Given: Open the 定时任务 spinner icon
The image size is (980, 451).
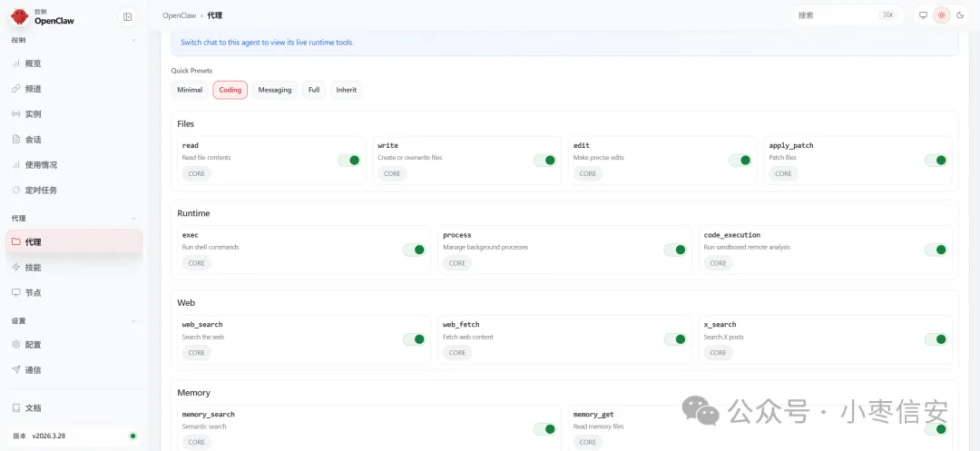Looking at the screenshot, I should click(x=16, y=190).
